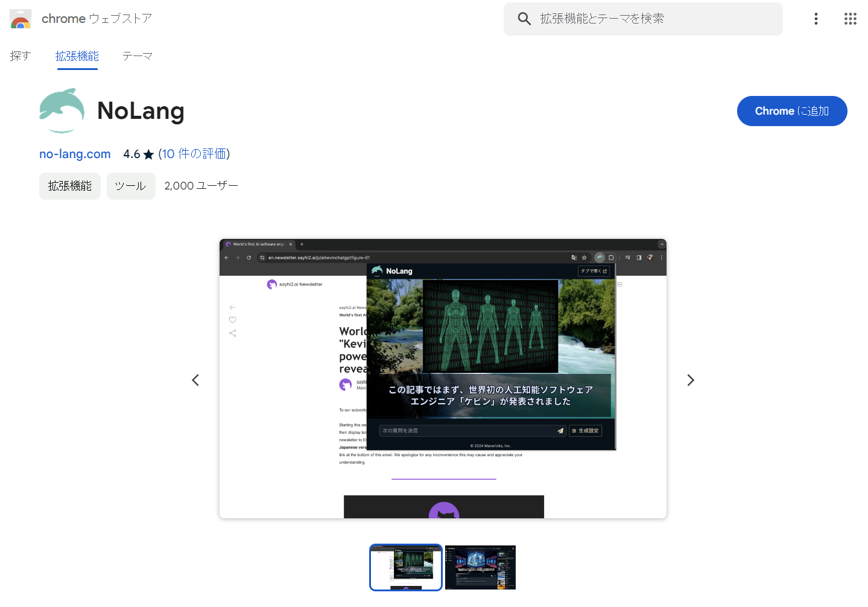Click the main NoLang preview screenshot
The image size is (868, 607).
[x=443, y=378]
